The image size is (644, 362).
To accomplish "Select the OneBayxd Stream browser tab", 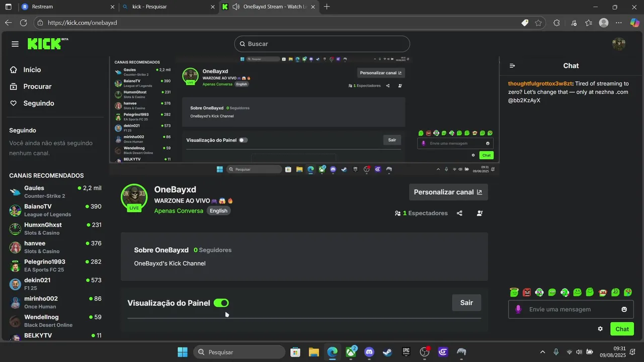I will (270, 7).
